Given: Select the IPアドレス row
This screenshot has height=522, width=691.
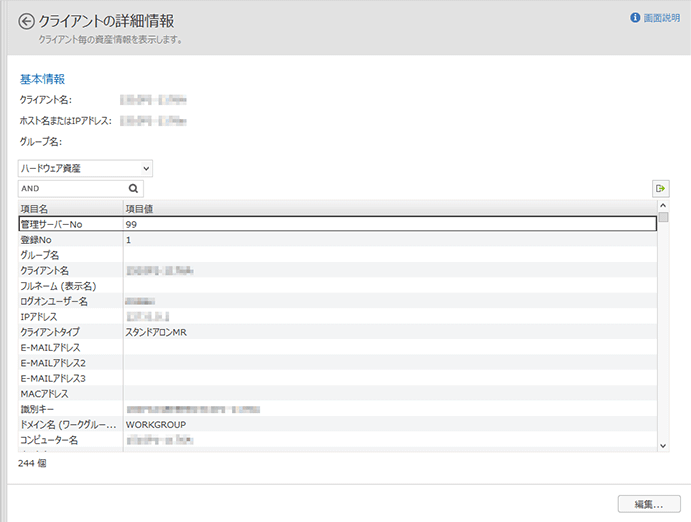Looking at the screenshot, I should pos(338,317).
